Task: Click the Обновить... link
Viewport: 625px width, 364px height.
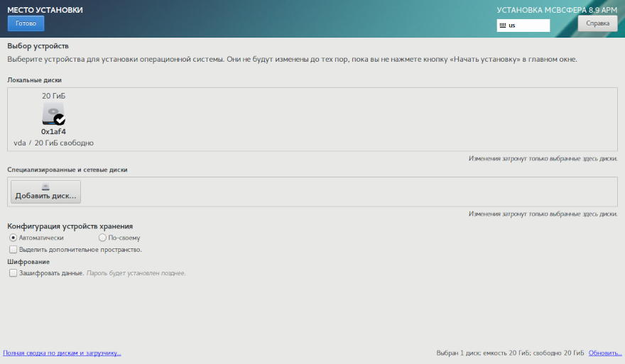Action: click(605, 353)
